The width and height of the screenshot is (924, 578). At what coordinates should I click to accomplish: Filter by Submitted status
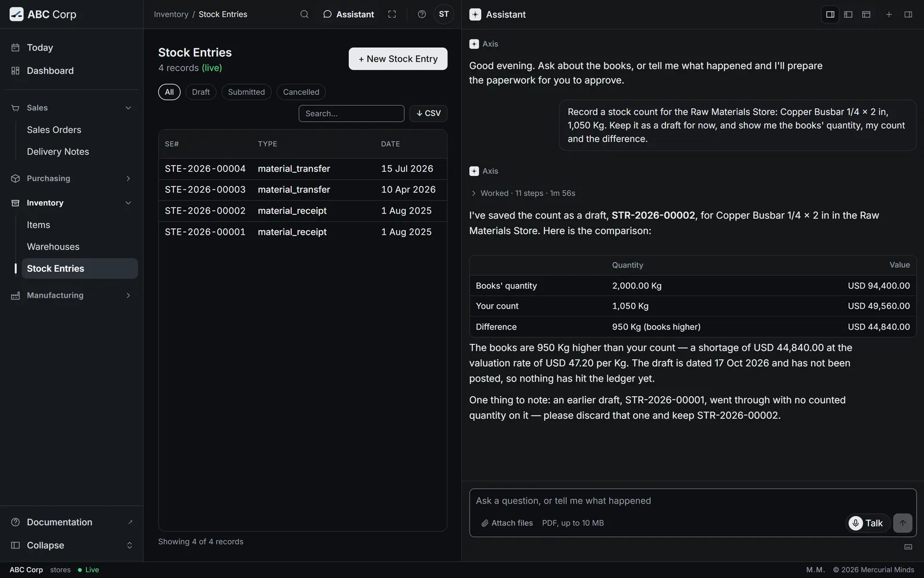pyautogui.click(x=246, y=92)
